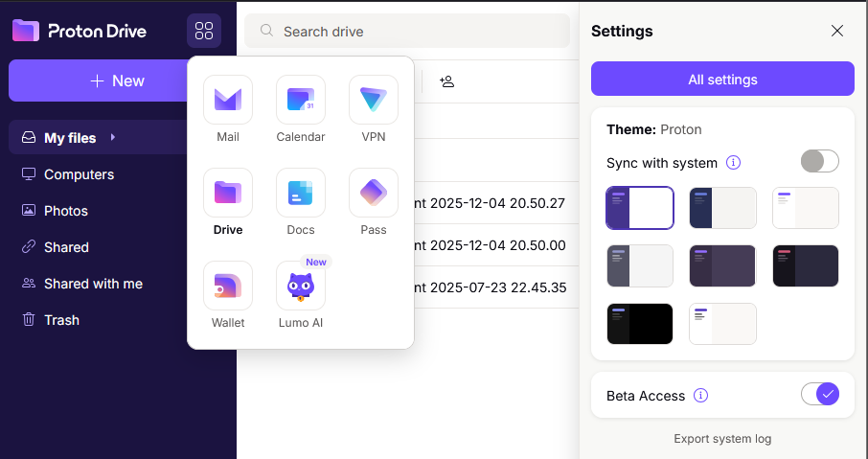The height and width of the screenshot is (459, 868).
Task: Disable the Beta Access toggle
Action: pyautogui.click(x=819, y=394)
